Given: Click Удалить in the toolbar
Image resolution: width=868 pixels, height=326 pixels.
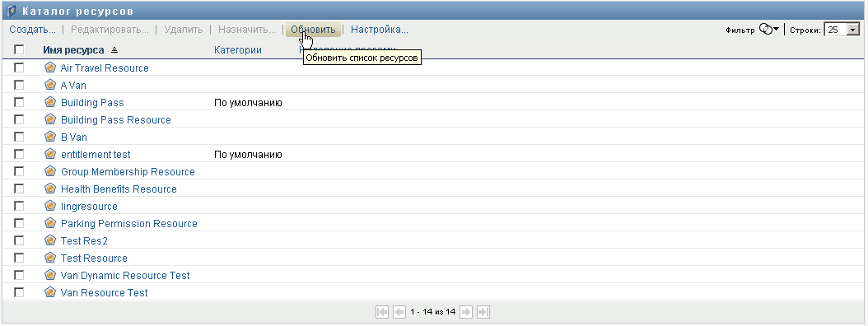Looking at the screenshot, I should tap(183, 30).
